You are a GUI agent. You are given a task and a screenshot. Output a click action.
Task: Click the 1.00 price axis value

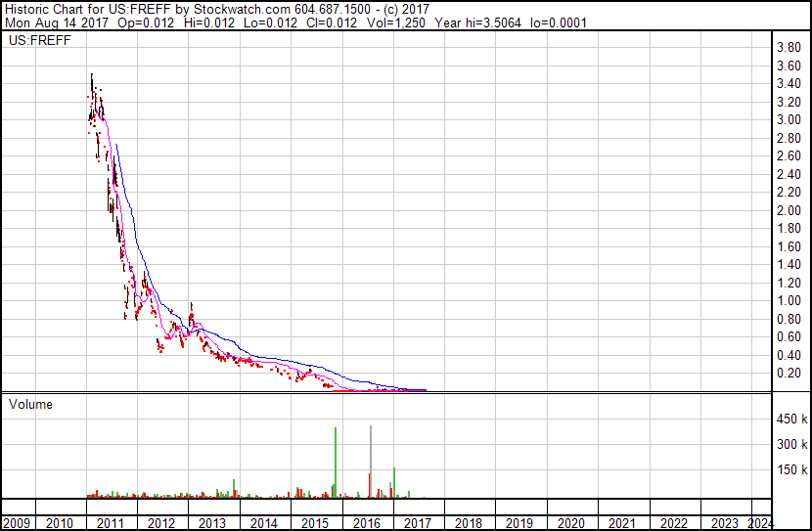coord(789,300)
